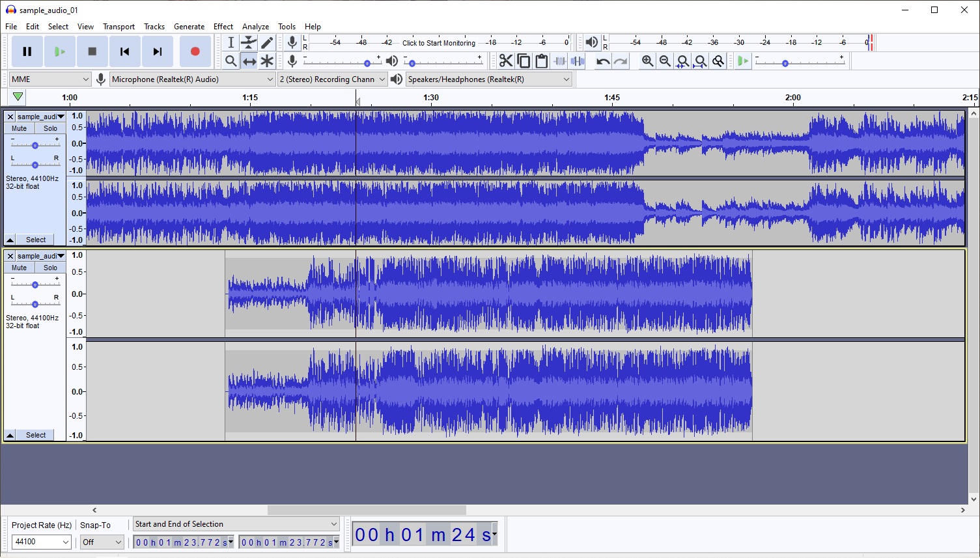Screen dimensions: 980x558
Task: Click the Undo arrow icon
Action: (603, 61)
